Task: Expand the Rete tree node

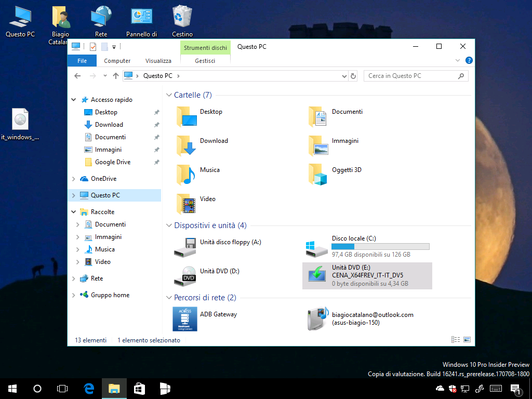Action: coord(74,278)
